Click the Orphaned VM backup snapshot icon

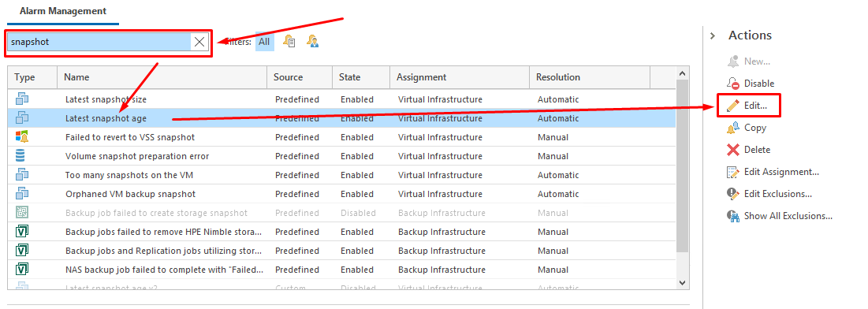[22, 193]
